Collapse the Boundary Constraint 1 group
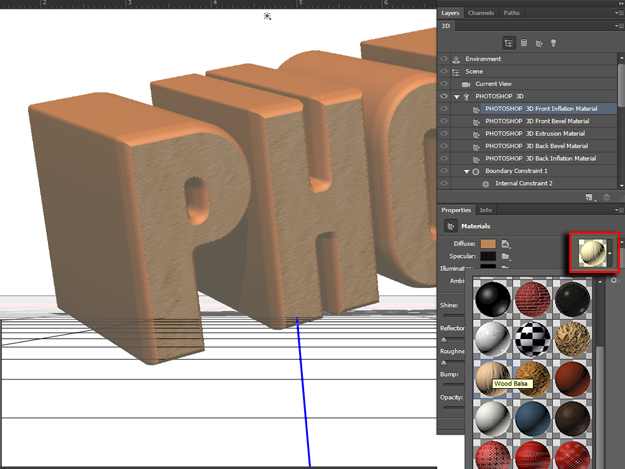The height and width of the screenshot is (469, 625). pos(465,171)
